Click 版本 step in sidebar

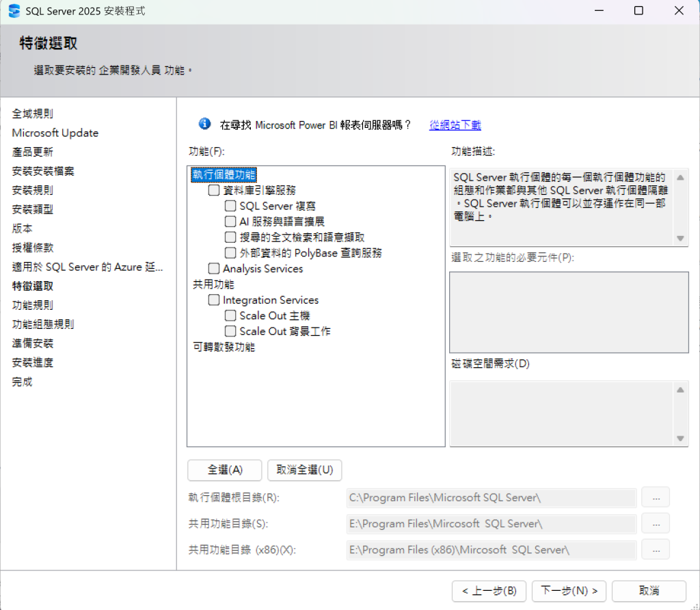click(x=23, y=228)
